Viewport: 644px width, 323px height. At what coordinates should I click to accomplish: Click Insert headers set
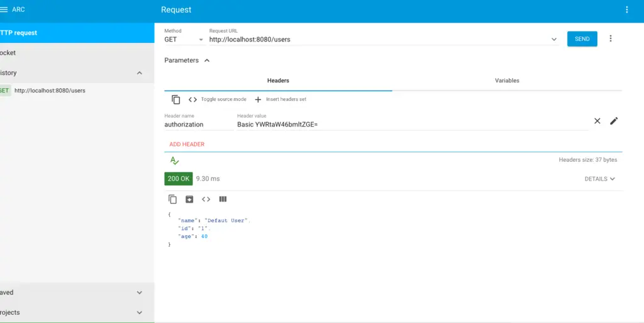coord(280,99)
